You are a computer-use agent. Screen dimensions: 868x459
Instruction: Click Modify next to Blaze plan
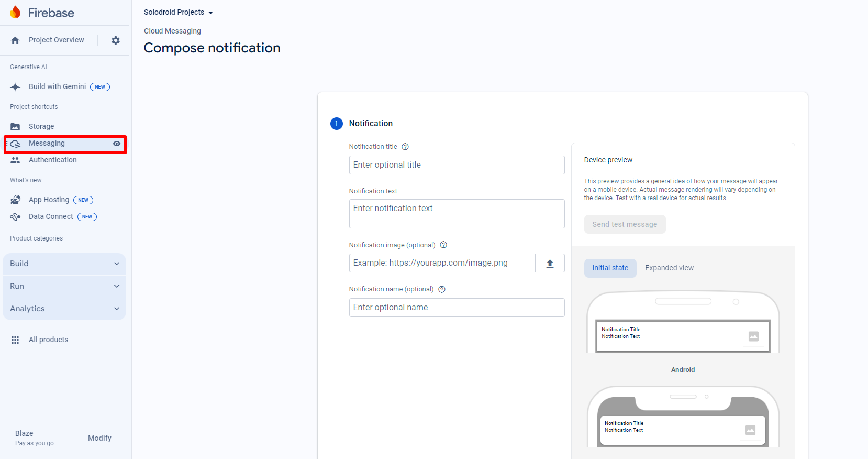[x=99, y=439]
